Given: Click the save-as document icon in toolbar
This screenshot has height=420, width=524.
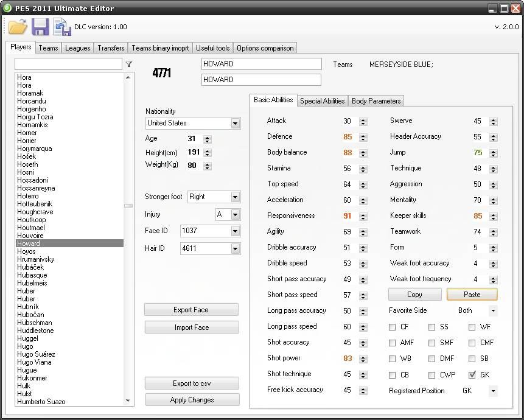Looking at the screenshot, I should pyautogui.click(x=61, y=27).
